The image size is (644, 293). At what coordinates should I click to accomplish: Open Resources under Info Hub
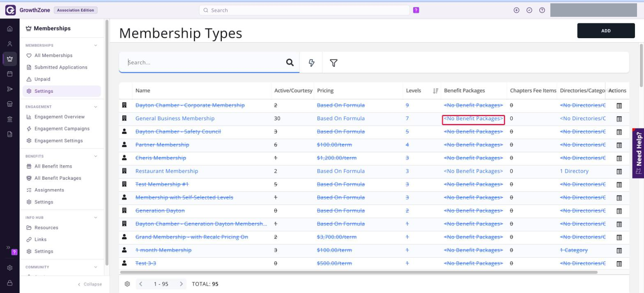pyautogui.click(x=46, y=228)
